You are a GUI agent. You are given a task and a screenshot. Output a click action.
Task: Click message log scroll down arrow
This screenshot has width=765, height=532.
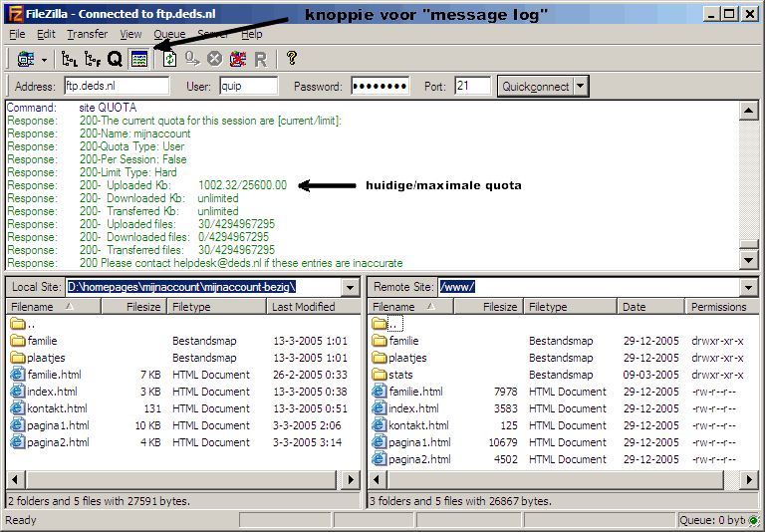tap(748, 260)
